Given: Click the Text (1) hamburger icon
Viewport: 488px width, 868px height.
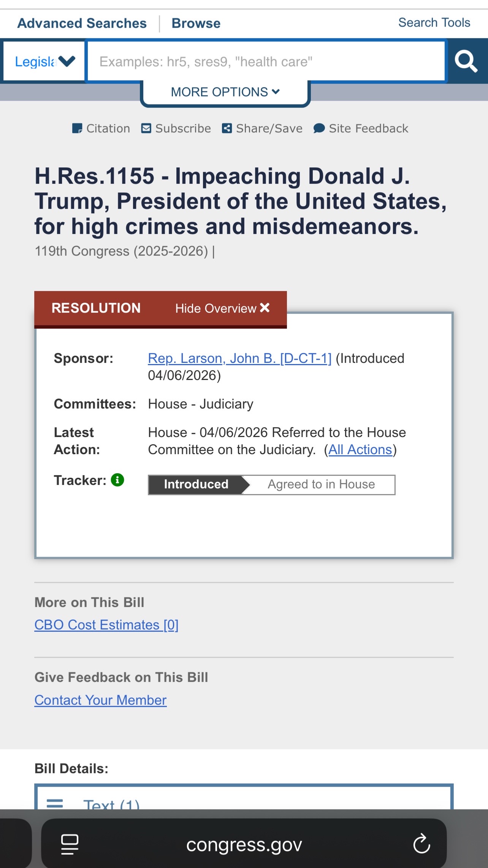Looking at the screenshot, I should coord(55,803).
